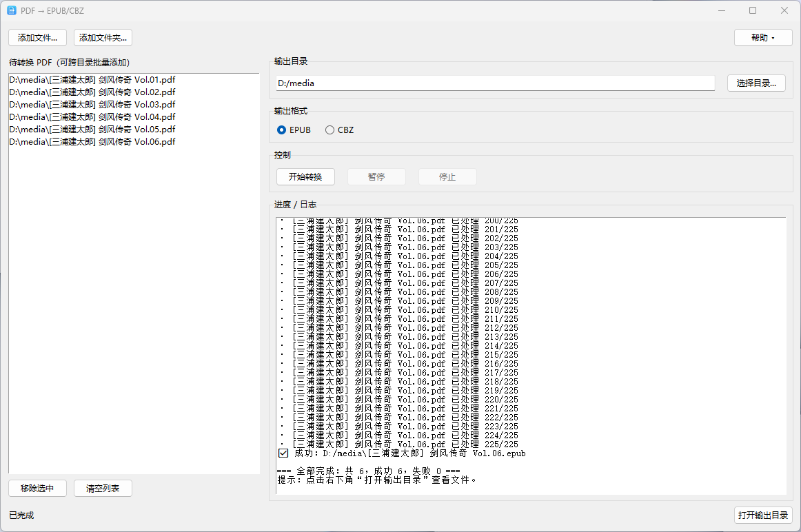The image size is (801, 532).
Task: Click the 清空列表 button
Action: (x=103, y=489)
